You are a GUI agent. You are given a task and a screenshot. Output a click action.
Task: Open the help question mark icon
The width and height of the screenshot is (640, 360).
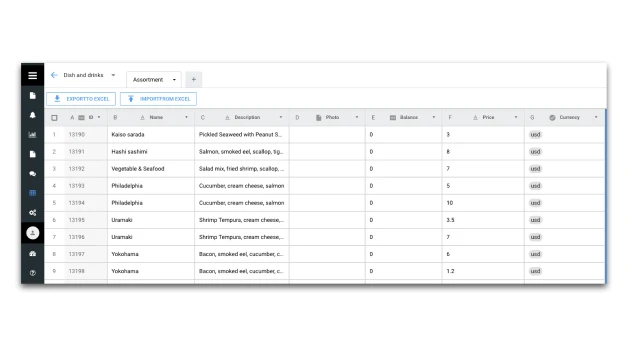tap(33, 273)
